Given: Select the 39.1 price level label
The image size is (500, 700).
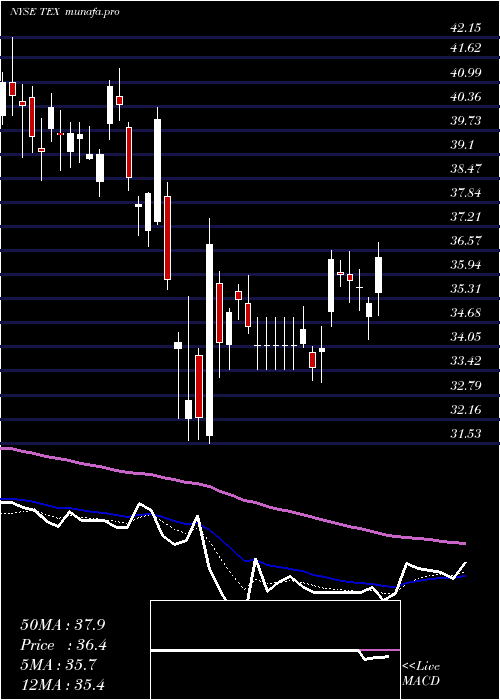Looking at the screenshot, I should tap(462, 145).
